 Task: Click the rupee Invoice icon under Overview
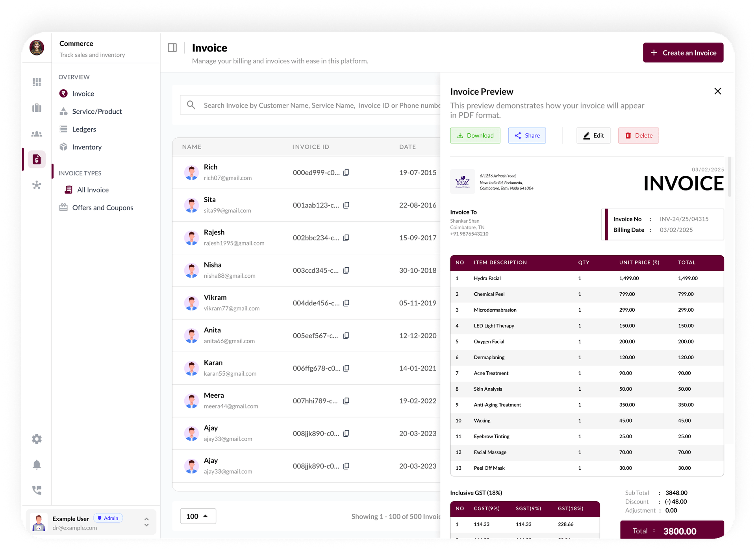[x=64, y=93]
